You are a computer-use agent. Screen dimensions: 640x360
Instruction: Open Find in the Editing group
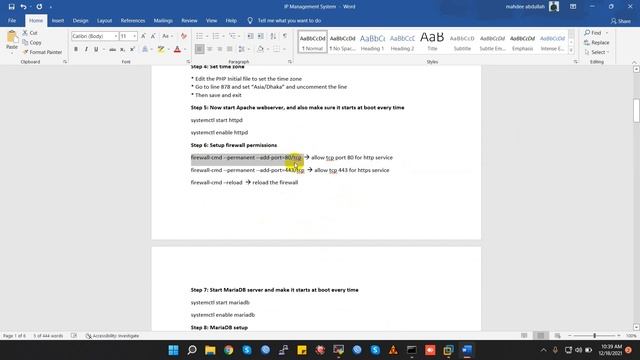593,33
